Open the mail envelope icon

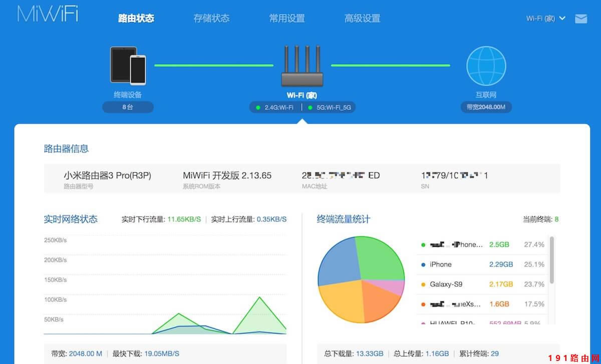tap(581, 19)
